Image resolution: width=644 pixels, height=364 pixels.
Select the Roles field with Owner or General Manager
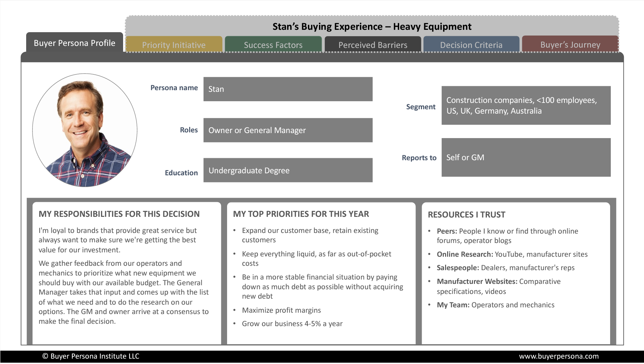288,130
